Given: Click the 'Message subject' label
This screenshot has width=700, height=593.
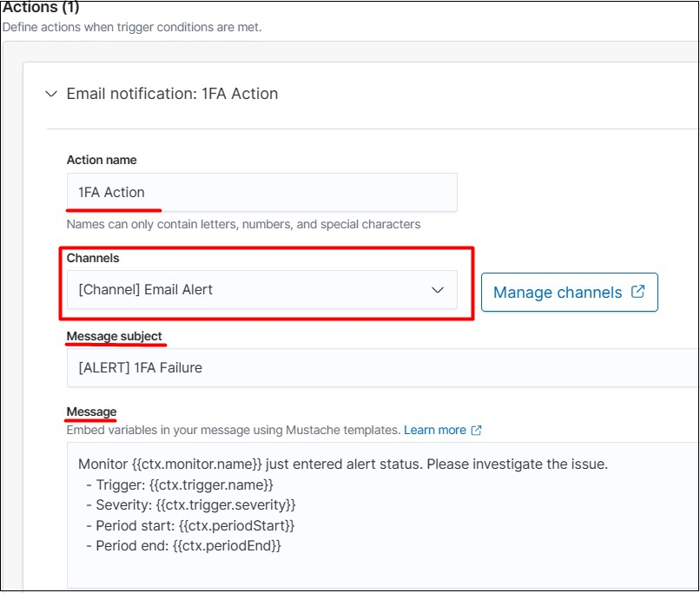Looking at the screenshot, I should pyautogui.click(x=114, y=336).
